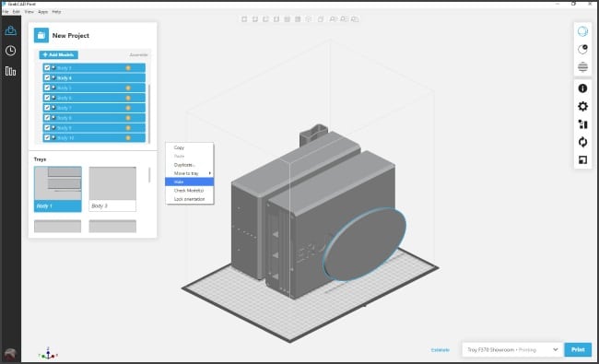Select the Arrange tool icon
Viewport: 599px width, 364px height.
click(x=582, y=124)
